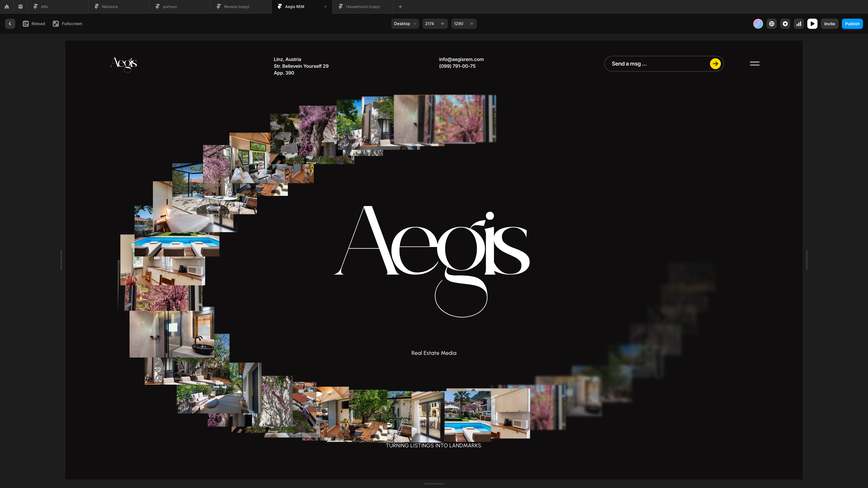This screenshot has height=488, width=868.
Task: Open the CMS hexagon icon
Action: (785, 24)
